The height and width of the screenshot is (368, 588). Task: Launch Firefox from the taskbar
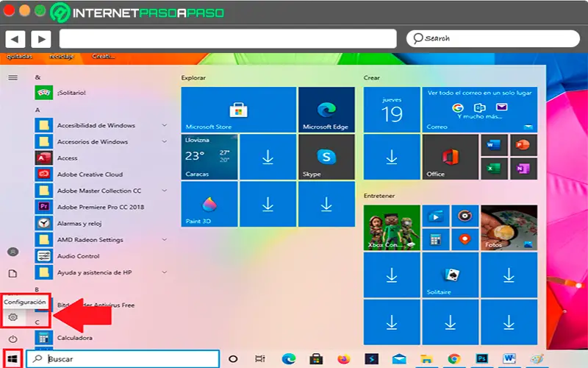(x=343, y=359)
